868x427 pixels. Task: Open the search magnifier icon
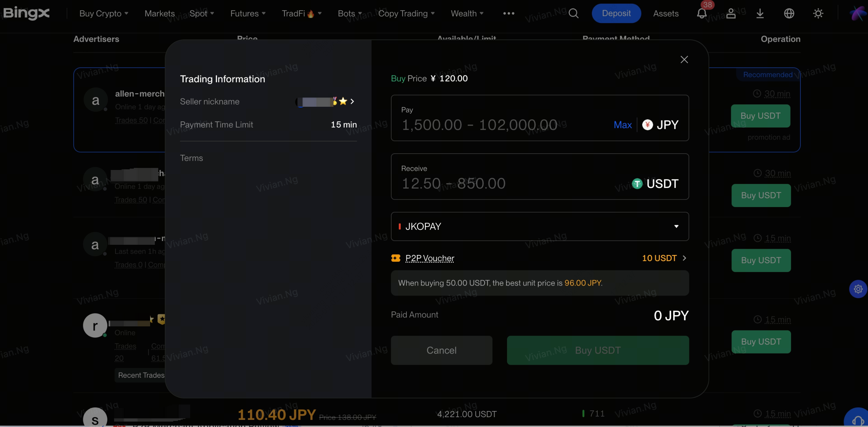(574, 13)
